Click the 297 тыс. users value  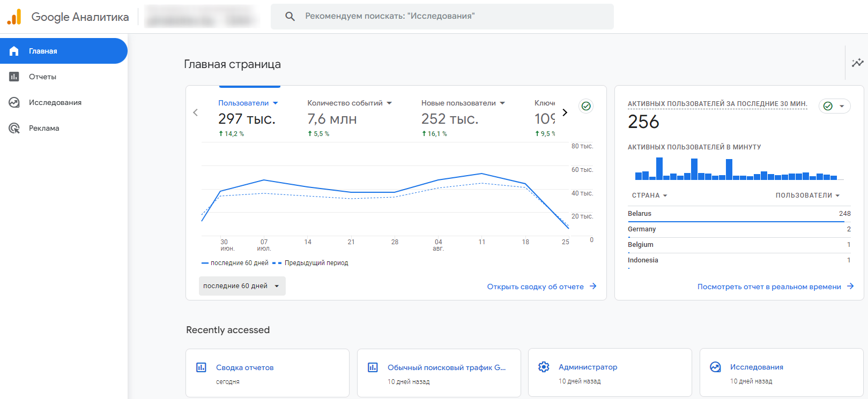(247, 118)
